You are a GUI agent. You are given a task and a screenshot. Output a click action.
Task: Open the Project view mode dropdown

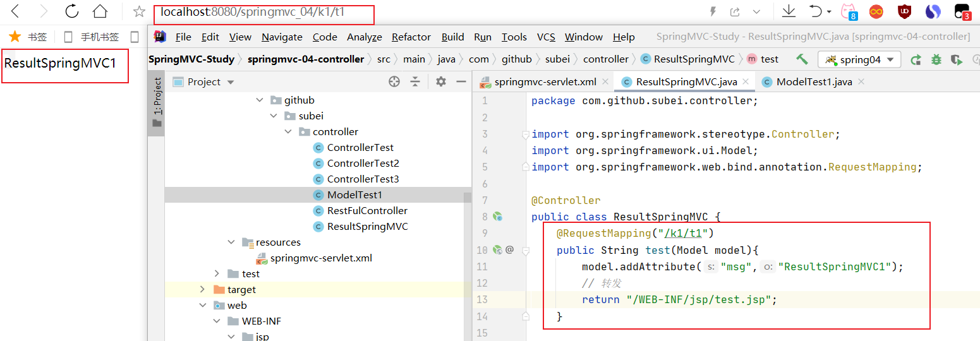[230, 82]
